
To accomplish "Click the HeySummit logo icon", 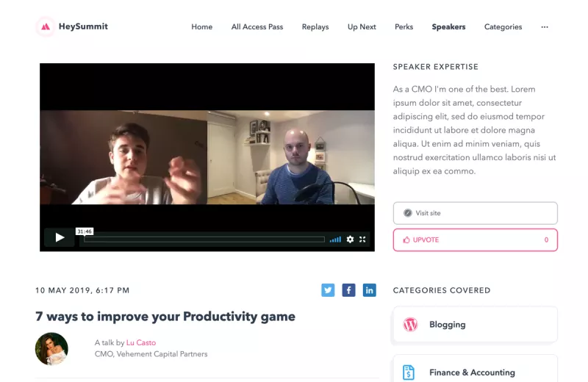I will tap(46, 26).
